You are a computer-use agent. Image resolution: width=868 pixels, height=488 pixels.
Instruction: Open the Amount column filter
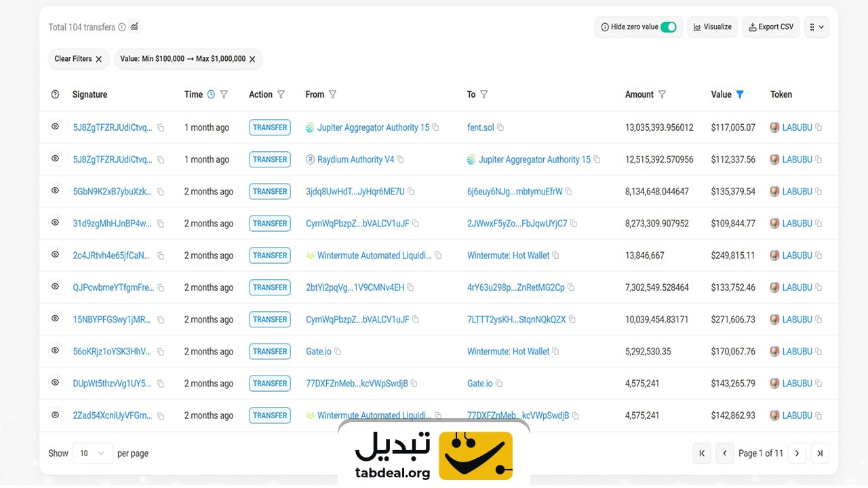662,94
